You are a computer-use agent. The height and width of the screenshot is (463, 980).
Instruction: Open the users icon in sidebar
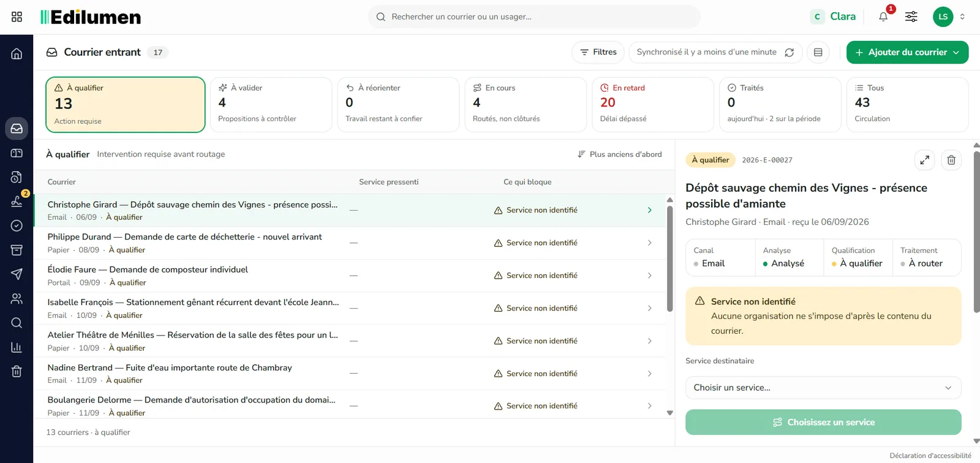pos(17,299)
